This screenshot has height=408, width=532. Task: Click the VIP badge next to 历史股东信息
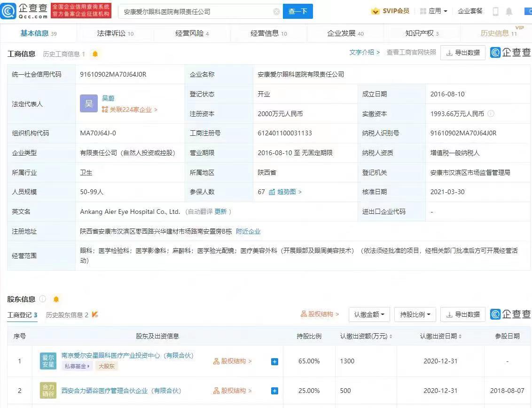click(95, 314)
